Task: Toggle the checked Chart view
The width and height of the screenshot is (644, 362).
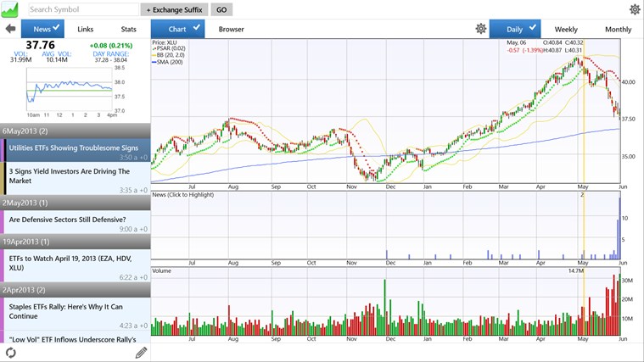Action: point(183,29)
